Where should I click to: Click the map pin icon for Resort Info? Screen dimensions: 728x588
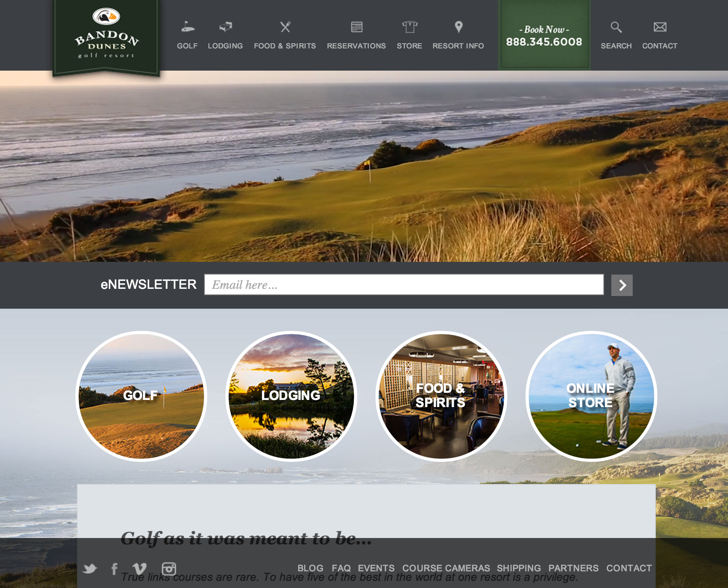(458, 27)
